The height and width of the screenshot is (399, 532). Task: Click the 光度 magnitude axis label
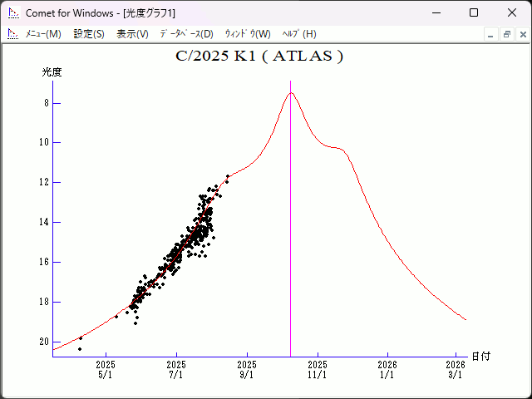[52, 72]
